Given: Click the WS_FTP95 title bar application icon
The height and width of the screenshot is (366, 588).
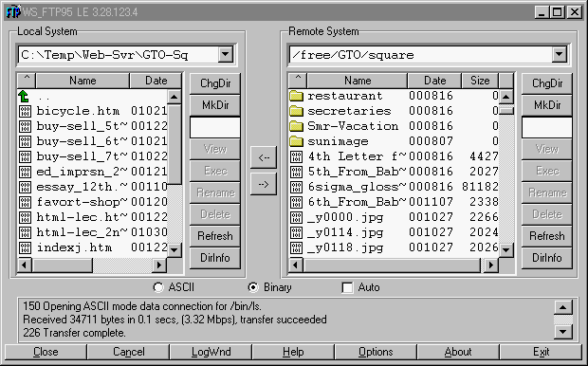Looking at the screenshot, I should (x=13, y=12).
